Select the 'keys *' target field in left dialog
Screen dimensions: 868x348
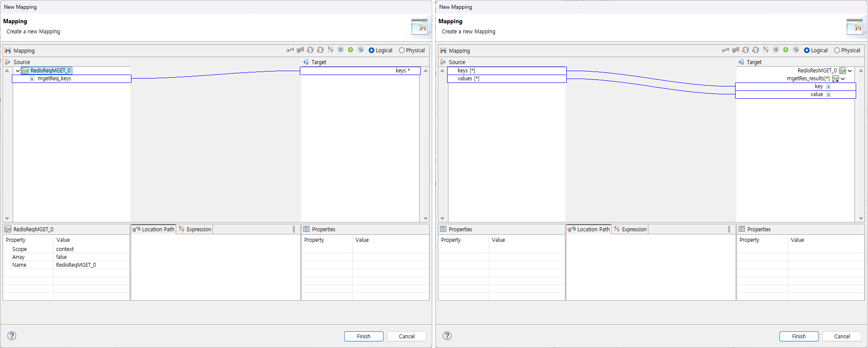click(360, 71)
